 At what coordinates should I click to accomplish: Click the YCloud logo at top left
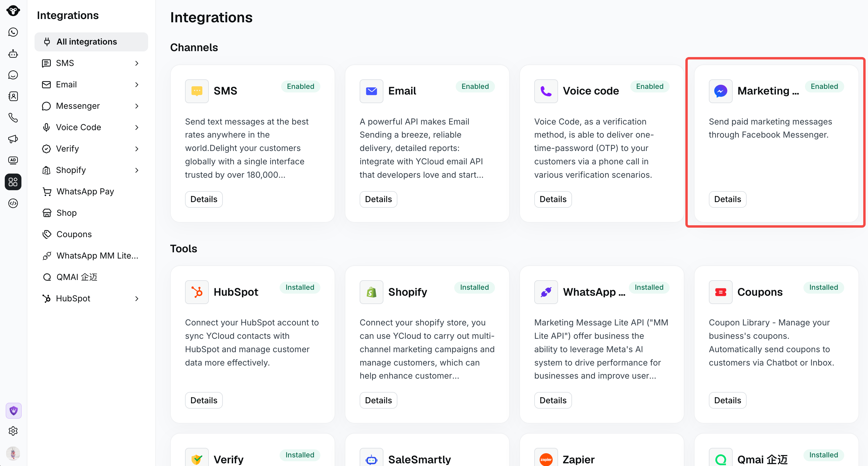pos(13,10)
